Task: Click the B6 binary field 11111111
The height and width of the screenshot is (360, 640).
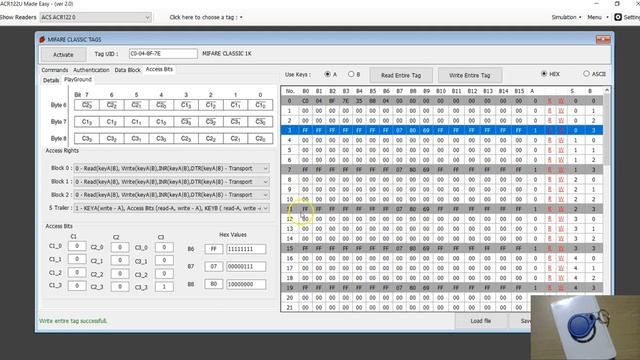Action: click(246, 249)
